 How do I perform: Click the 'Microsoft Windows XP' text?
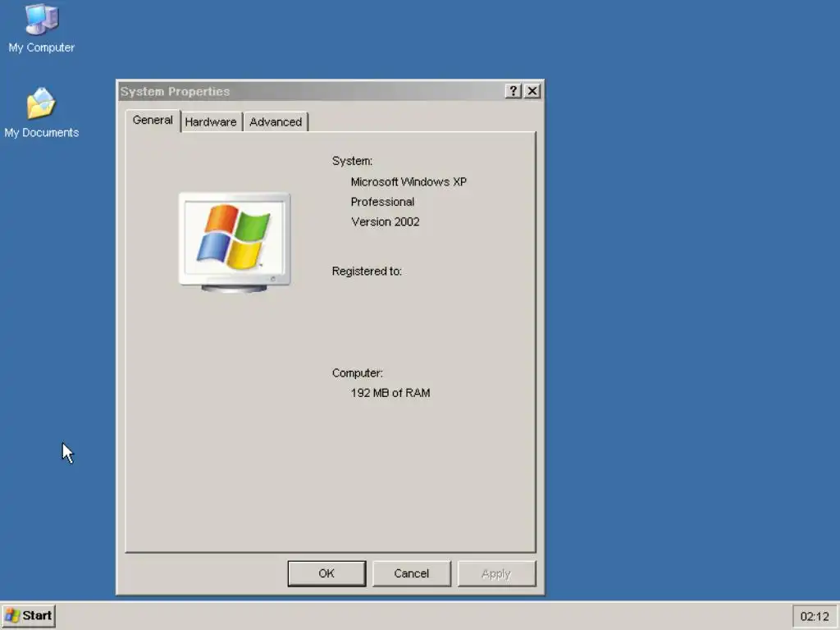coord(409,182)
